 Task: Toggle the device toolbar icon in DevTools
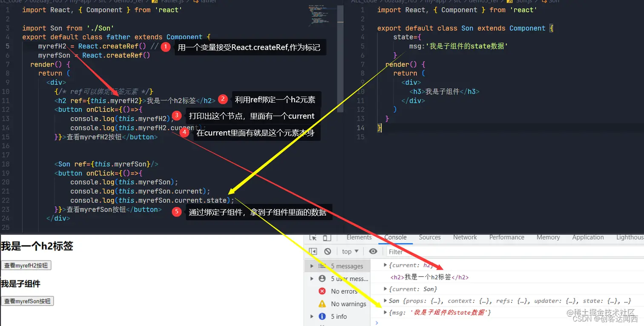click(327, 238)
